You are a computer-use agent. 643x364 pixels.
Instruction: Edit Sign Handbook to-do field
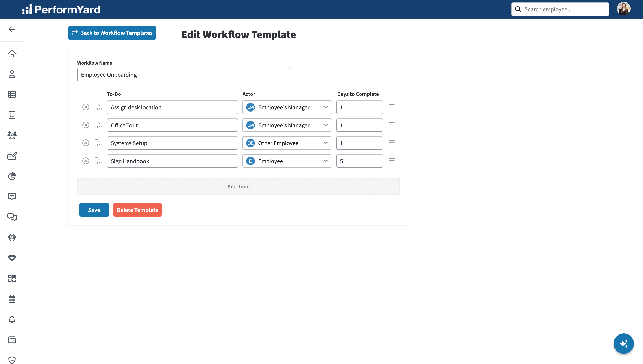coord(172,161)
